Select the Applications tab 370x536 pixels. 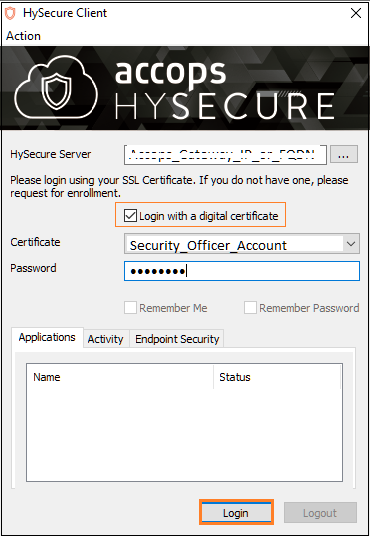tap(47, 337)
